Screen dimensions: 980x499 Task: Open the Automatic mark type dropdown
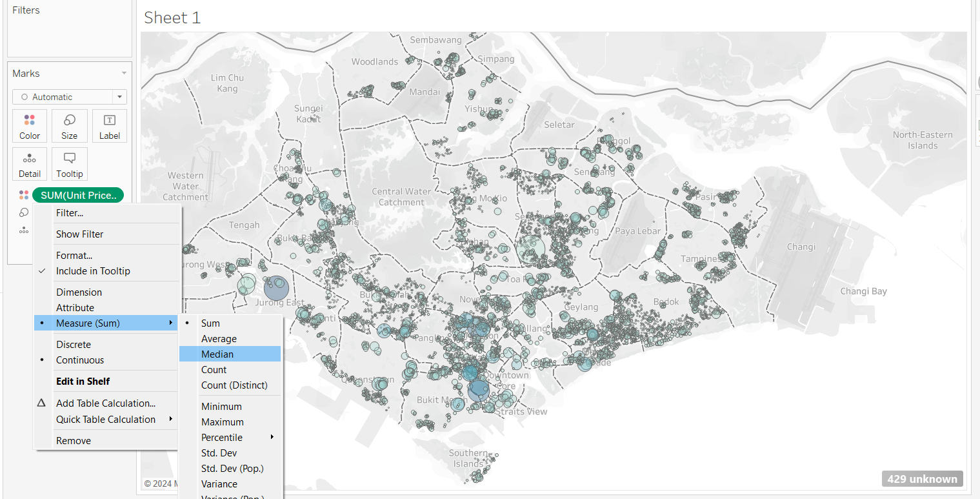(x=70, y=97)
